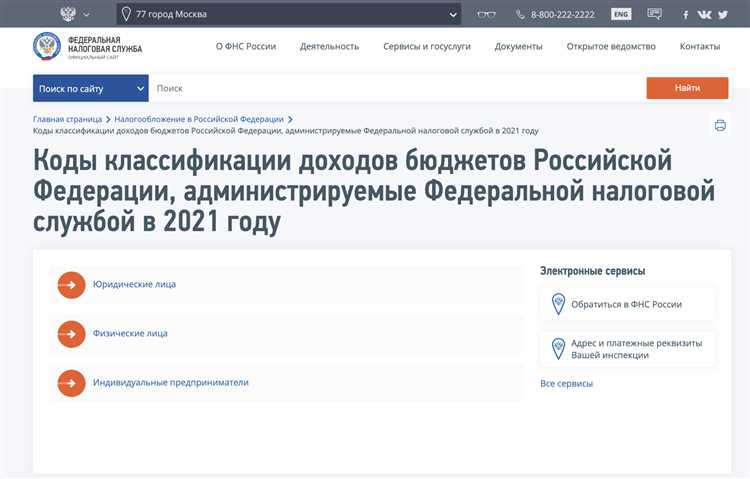Open the Физические лица link
Viewport: 750px width, 479px height.
130,333
